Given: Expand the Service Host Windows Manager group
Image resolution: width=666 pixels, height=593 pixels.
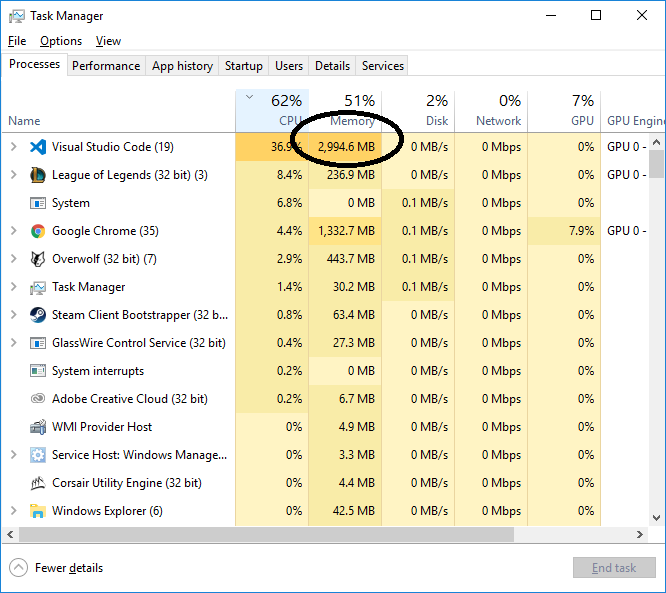Looking at the screenshot, I should (x=14, y=455).
